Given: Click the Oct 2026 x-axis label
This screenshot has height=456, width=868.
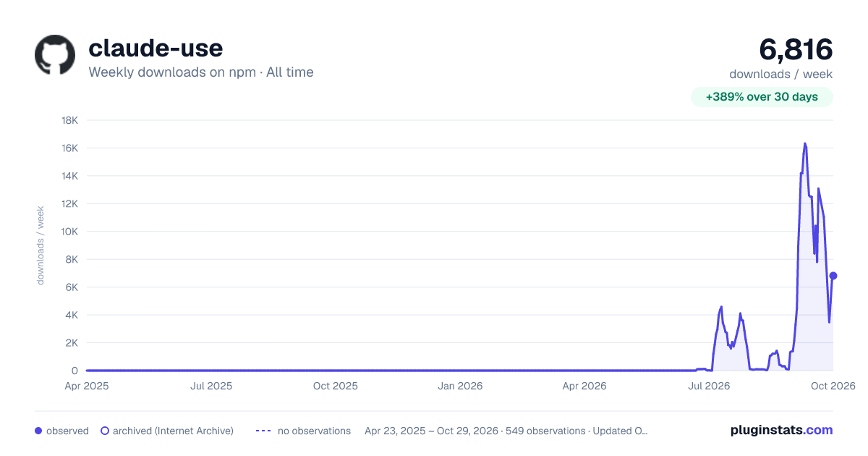Looking at the screenshot, I should click(x=833, y=386).
